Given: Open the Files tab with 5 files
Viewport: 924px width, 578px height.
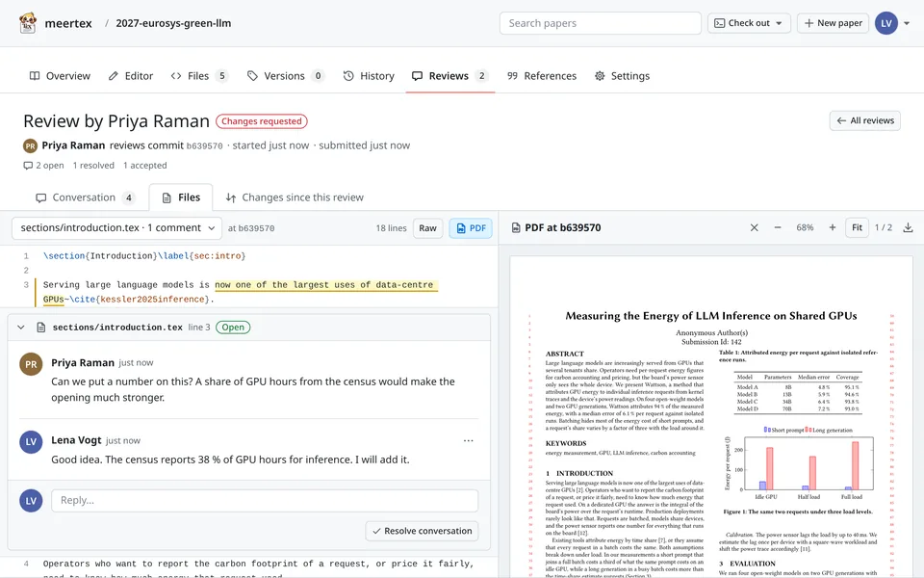Looking at the screenshot, I should [x=199, y=75].
